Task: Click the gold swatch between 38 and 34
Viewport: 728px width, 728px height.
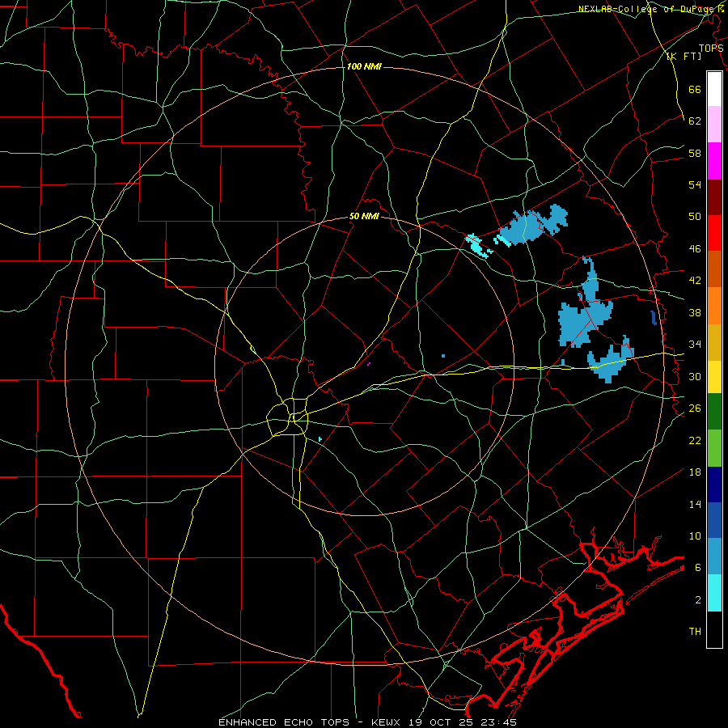Action: click(714, 341)
